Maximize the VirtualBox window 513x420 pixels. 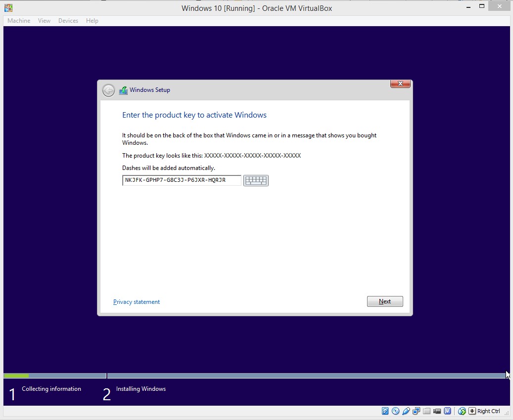pos(482,6)
